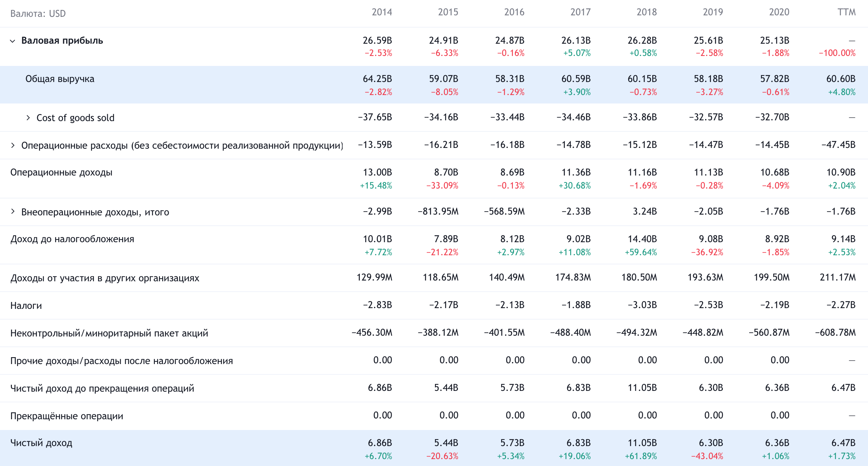Click pretax income value 14.40B
Image resolution: width=868 pixels, height=466 pixels.
click(x=642, y=239)
